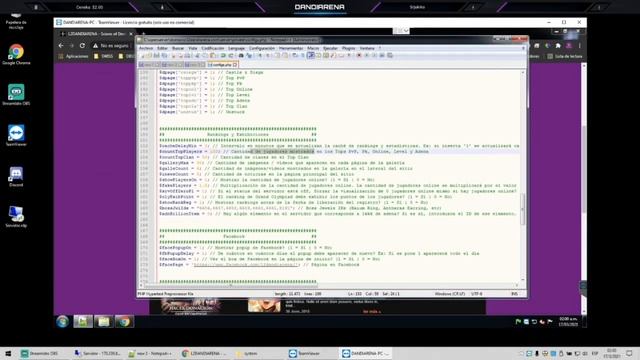Click the Aplicaciones bookmark in Chrome
This screenshot has height=360, width=640.
tap(73, 56)
